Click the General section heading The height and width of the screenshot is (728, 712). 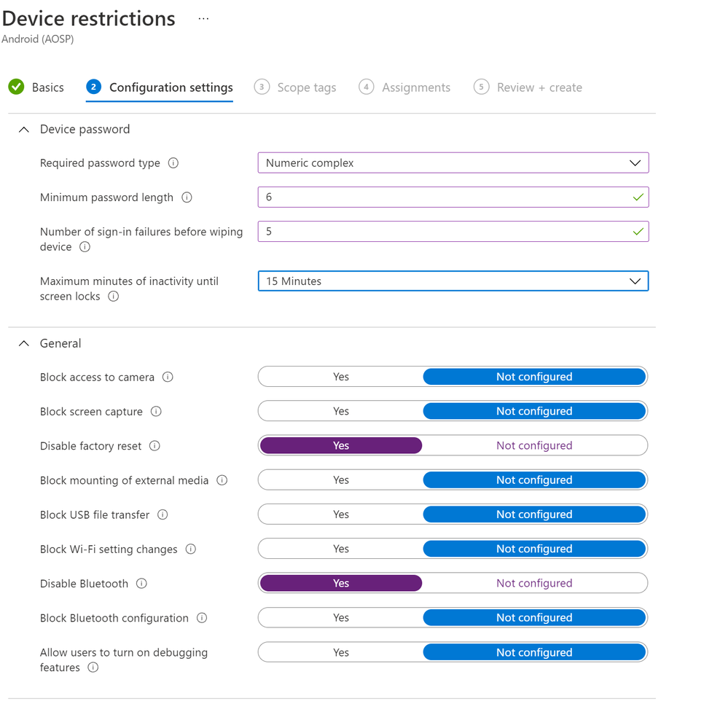coord(60,343)
